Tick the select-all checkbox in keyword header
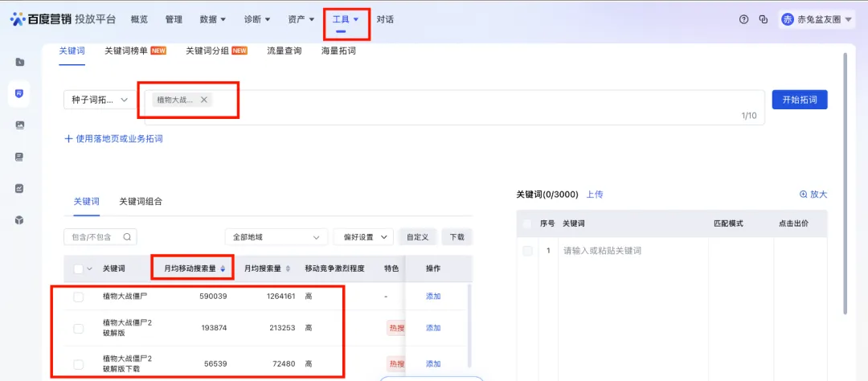Viewport: 868px width, 381px height. point(79,268)
